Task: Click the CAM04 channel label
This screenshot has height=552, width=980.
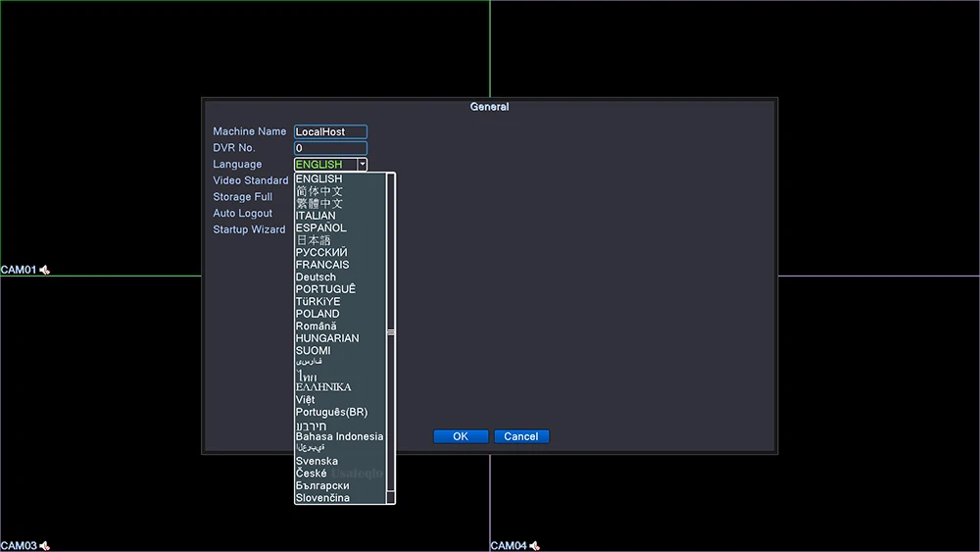Action: point(509,546)
